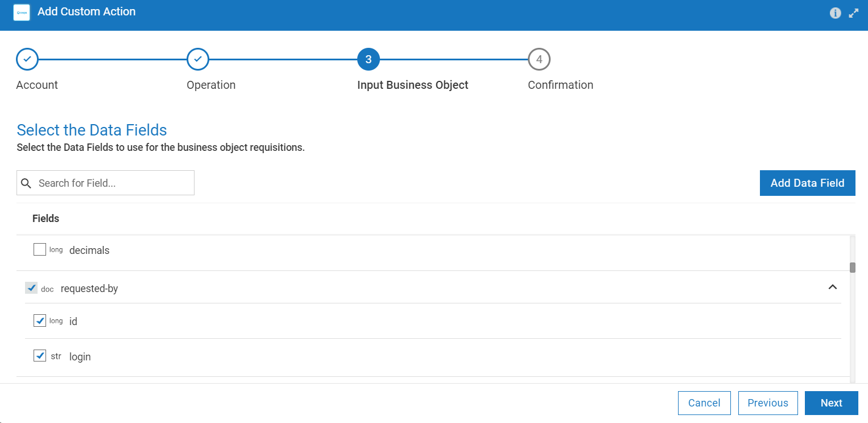Click the login field name

pos(80,357)
